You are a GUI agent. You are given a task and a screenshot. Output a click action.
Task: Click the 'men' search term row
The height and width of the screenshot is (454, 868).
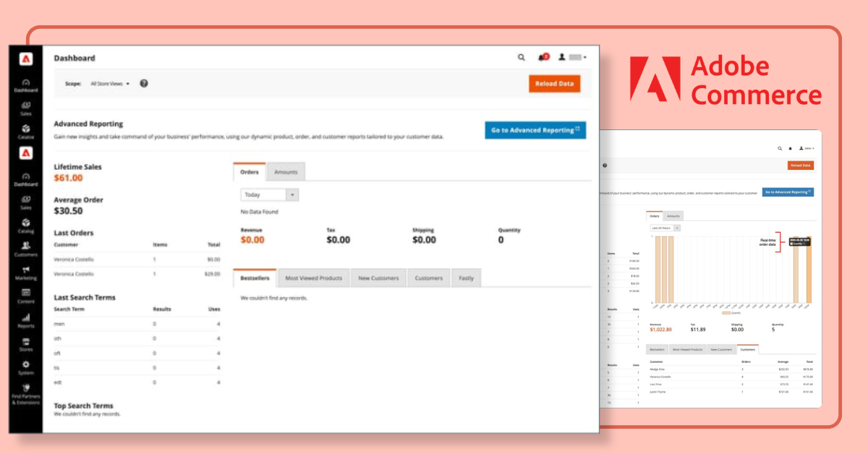tap(137, 324)
